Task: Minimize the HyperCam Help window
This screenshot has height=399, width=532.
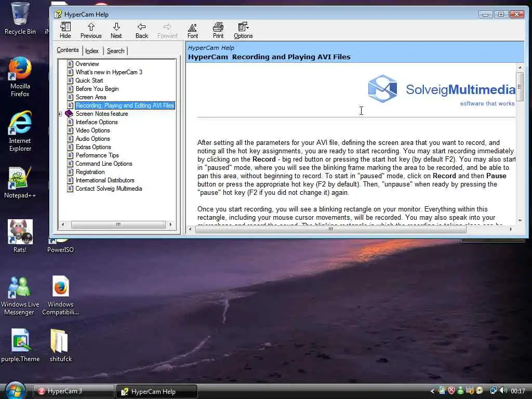Action: tap(486, 14)
